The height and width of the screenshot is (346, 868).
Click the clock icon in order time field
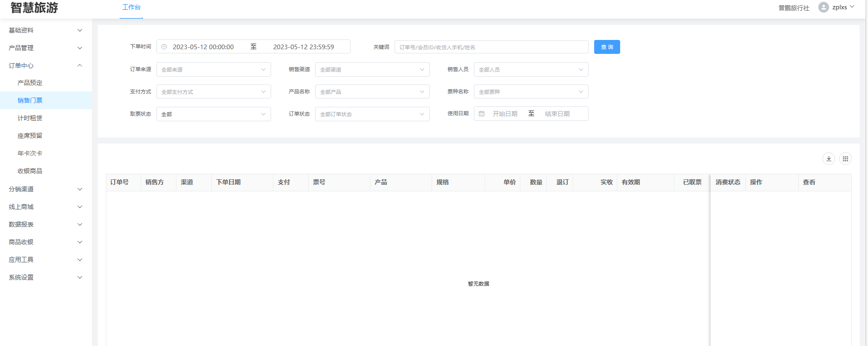click(x=164, y=47)
